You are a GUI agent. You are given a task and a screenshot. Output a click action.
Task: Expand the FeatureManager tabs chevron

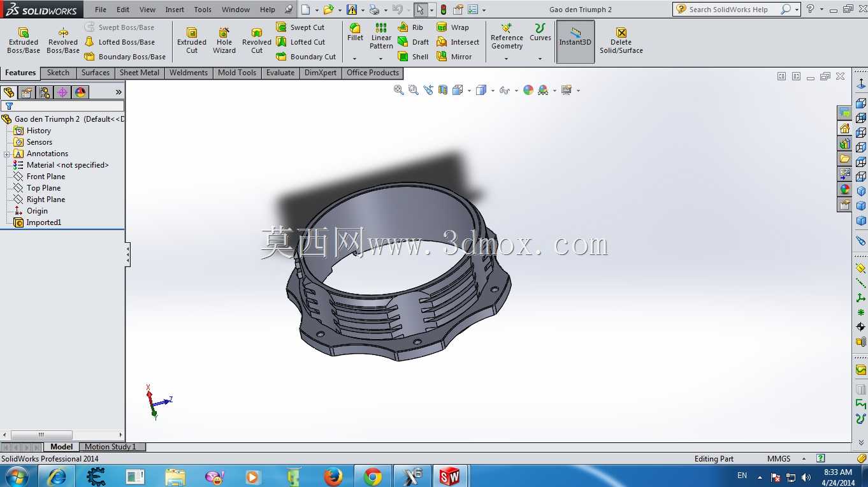coord(118,92)
